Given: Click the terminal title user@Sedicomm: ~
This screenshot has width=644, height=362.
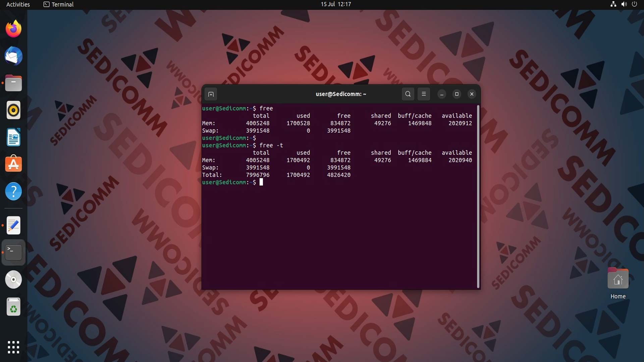Looking at the screenshot, I should [x=341, y=94].
